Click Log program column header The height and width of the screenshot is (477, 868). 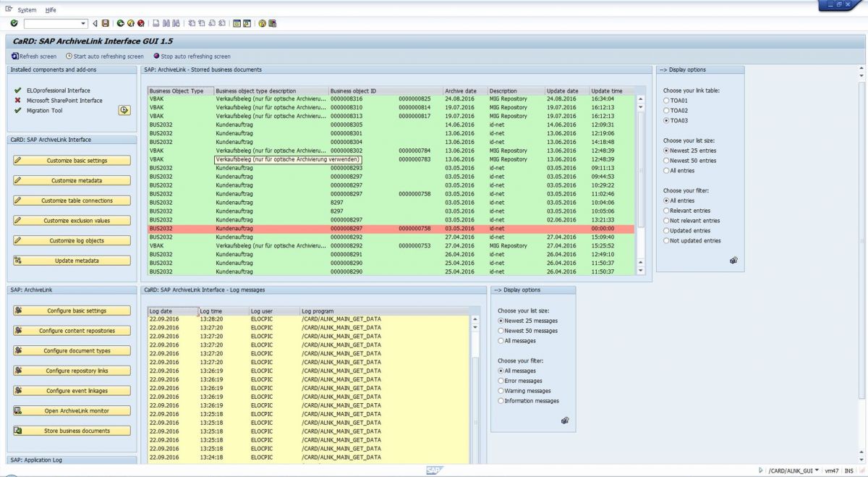pos(385,311)
